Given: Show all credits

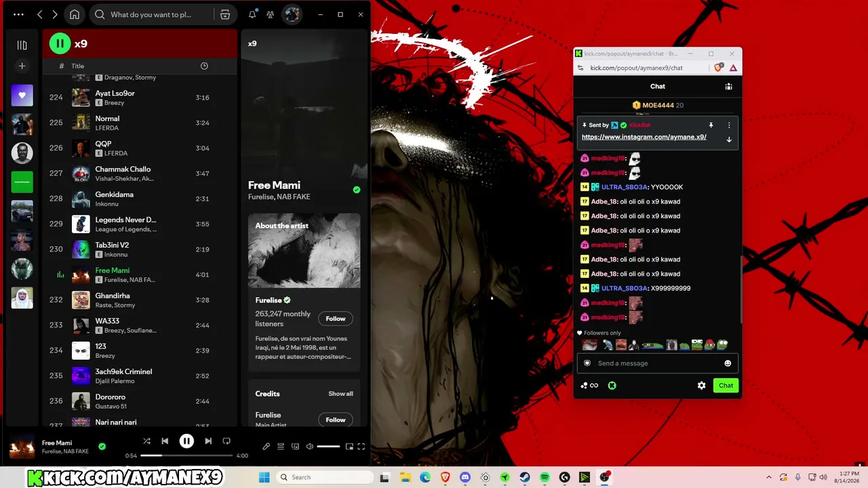Looking at the screenshot, I should coord(340,394).
